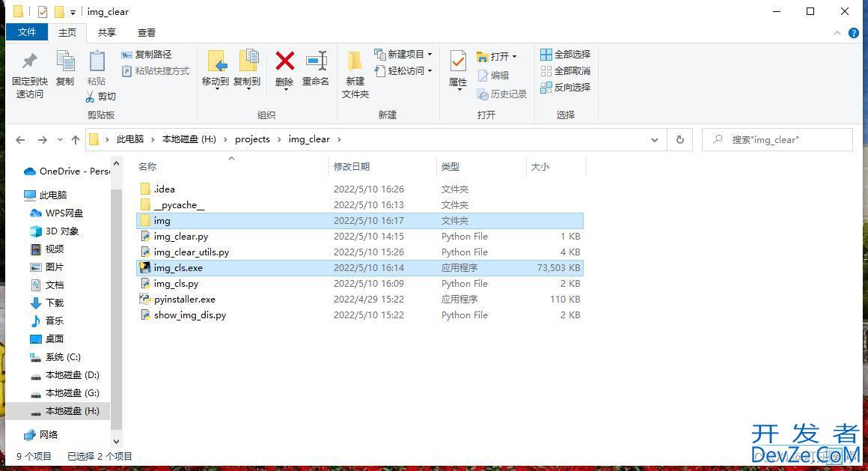
Task: Sort by the Name (名称) column header
Action: click(148, 166)
